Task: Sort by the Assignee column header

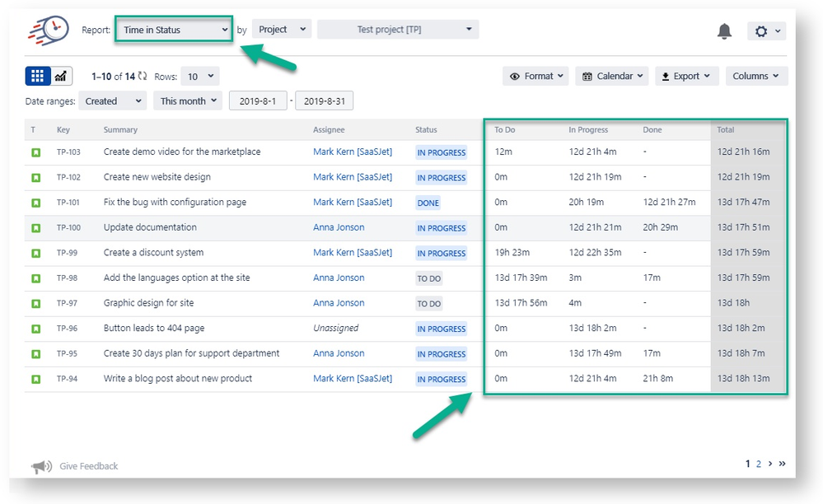Action: point(329,129)
